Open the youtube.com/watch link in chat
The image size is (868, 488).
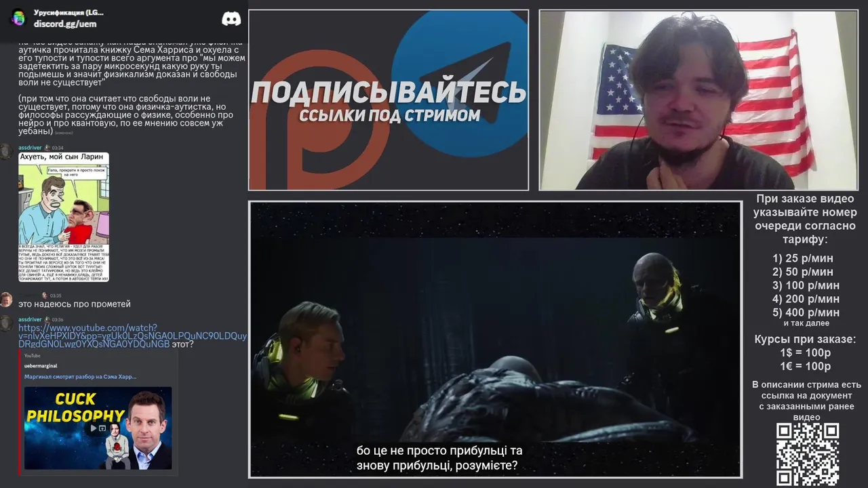[132, 335]
